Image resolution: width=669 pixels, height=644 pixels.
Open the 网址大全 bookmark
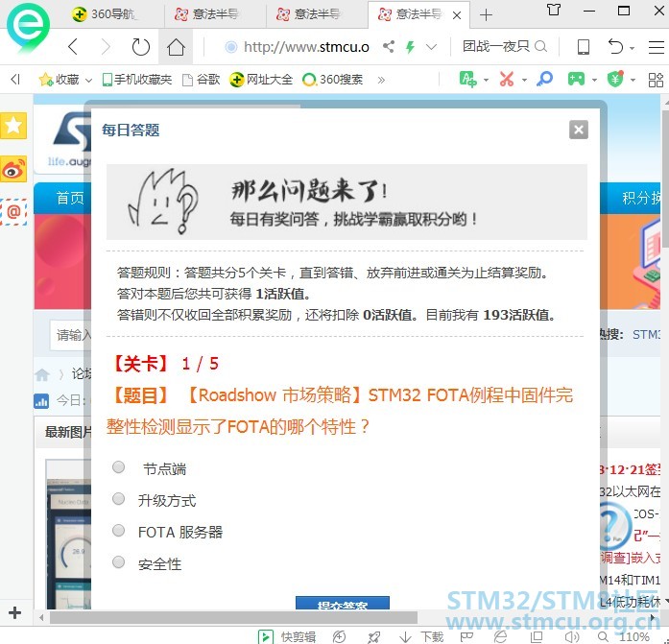tap(261, 80)
